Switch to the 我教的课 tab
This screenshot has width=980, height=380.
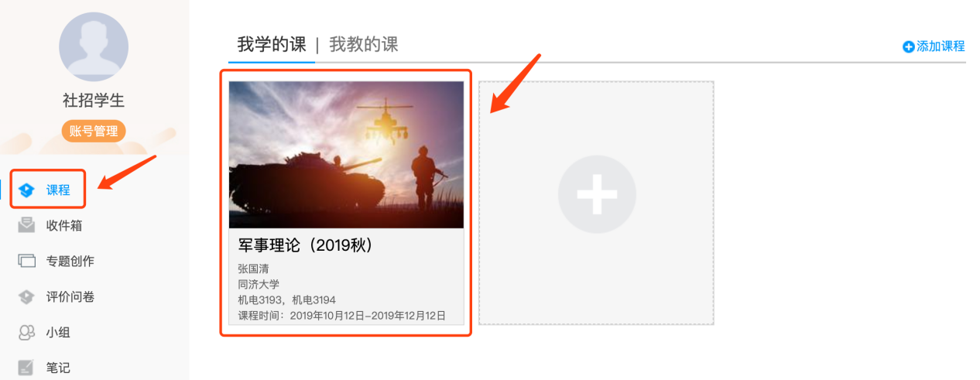pos(364,44)
